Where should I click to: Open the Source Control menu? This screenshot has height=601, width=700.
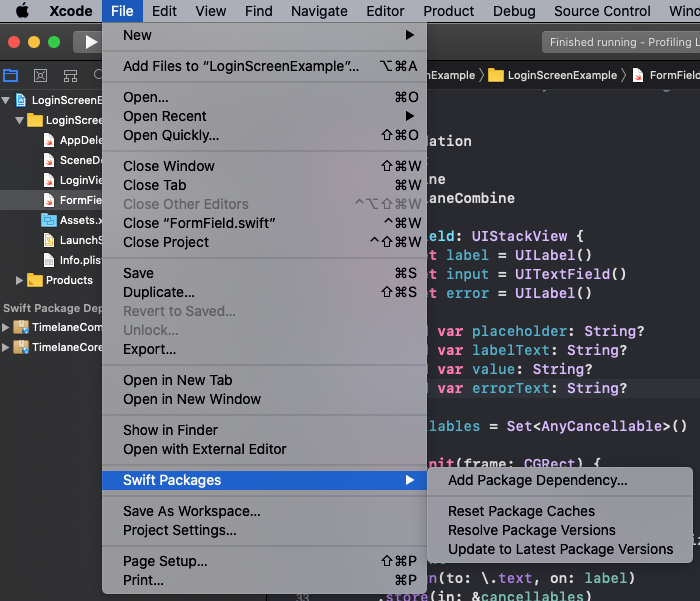click(x=602, y=11)
